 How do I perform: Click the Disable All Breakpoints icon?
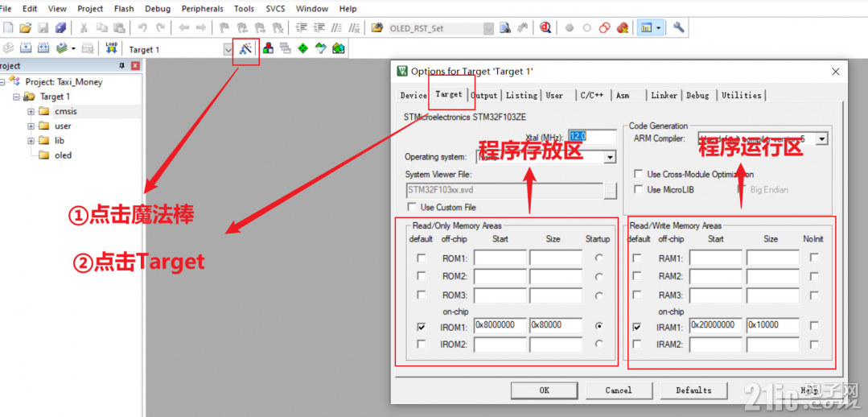pyautogui.click(x=605, y=27)
